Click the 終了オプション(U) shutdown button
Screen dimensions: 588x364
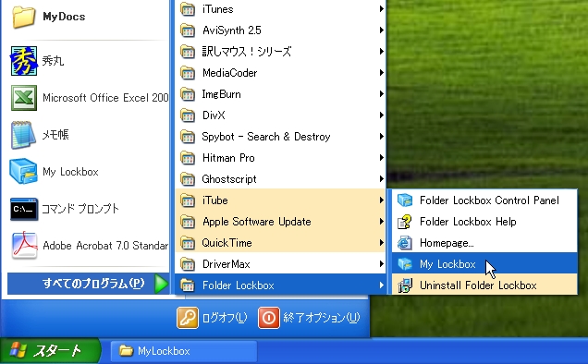click(309, 318)
